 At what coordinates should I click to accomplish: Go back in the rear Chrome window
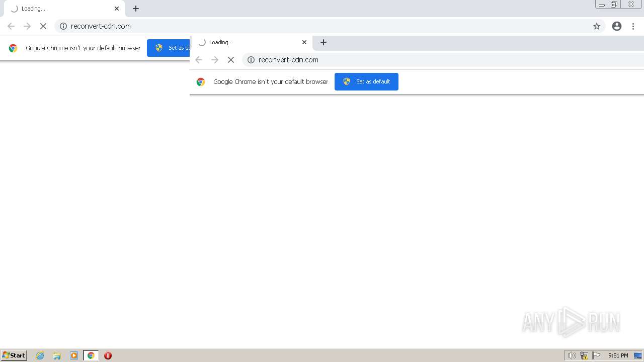point(11,26)
